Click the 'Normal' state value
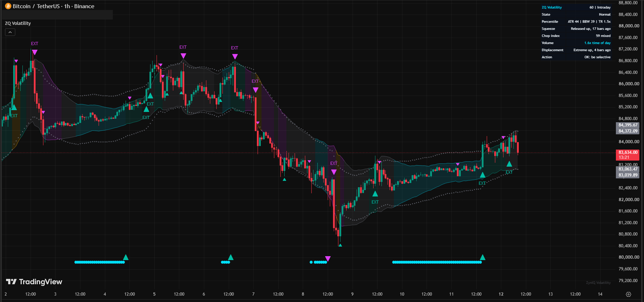The height and width of the screenshot is (302, 644). tap(605, 14)
